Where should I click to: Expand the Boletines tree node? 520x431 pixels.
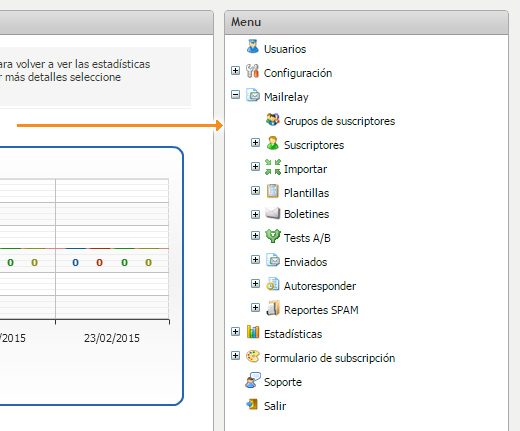255,214
